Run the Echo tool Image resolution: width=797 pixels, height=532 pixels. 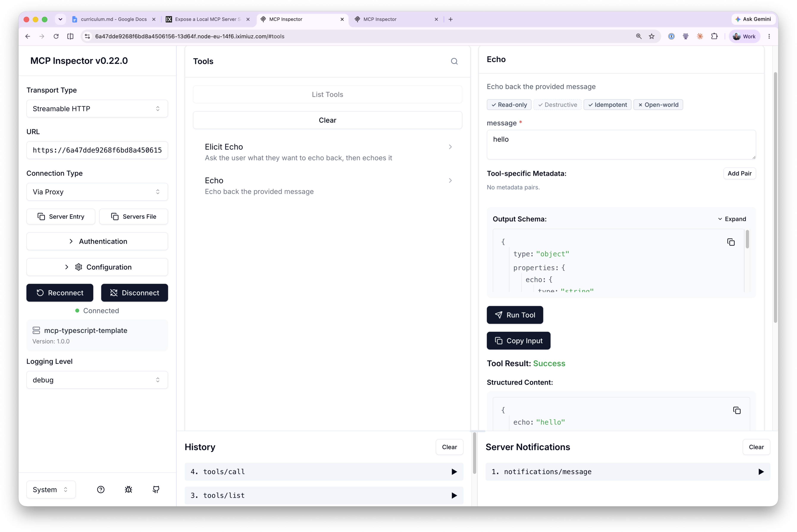[x=515, y=314]
